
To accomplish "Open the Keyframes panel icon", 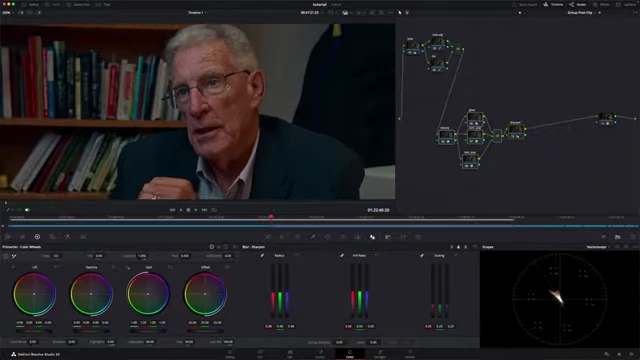I will tap(603, 237).
